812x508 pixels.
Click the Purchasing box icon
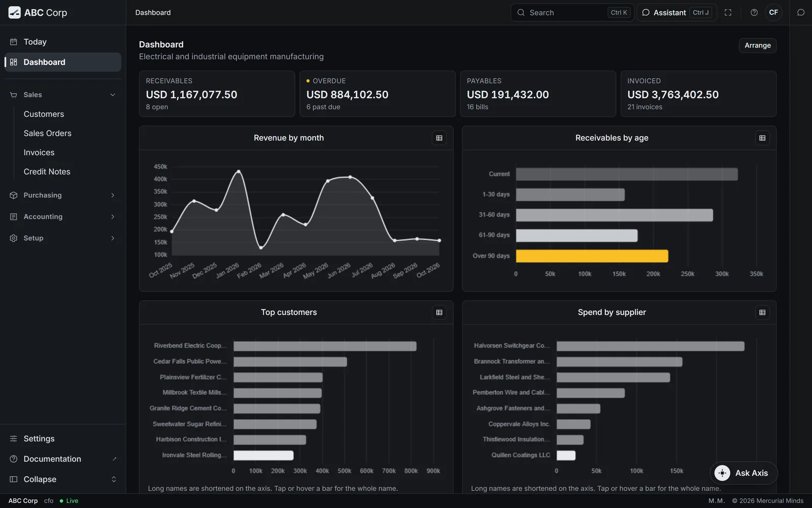[14, 195]
